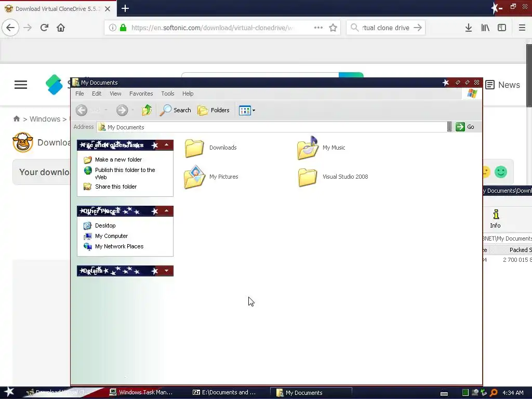532x399 pixels.
Task: Collapse the Other Places panel
Action: point(166,211)
